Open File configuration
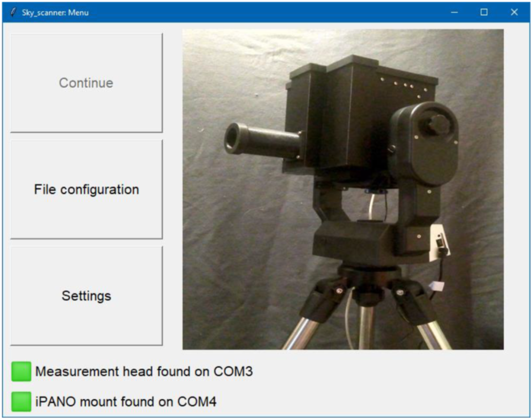532x419 pixels. [86, 189]
